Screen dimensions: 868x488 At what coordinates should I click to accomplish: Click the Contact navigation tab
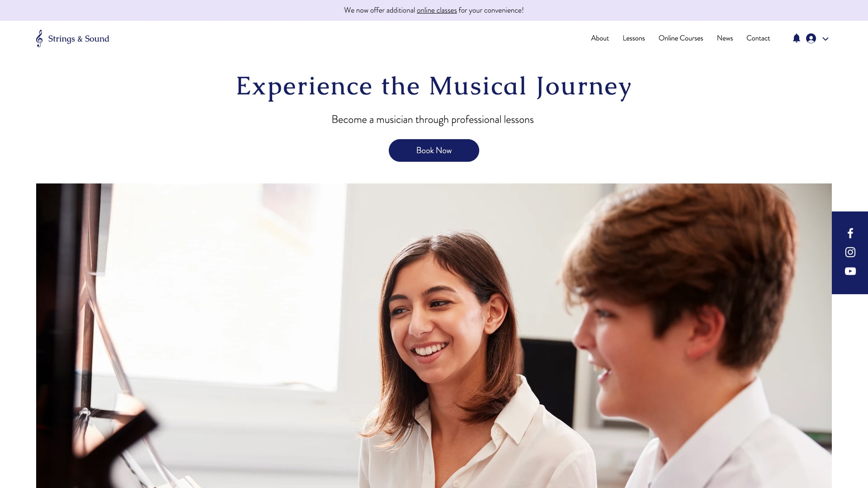(758, 38)
